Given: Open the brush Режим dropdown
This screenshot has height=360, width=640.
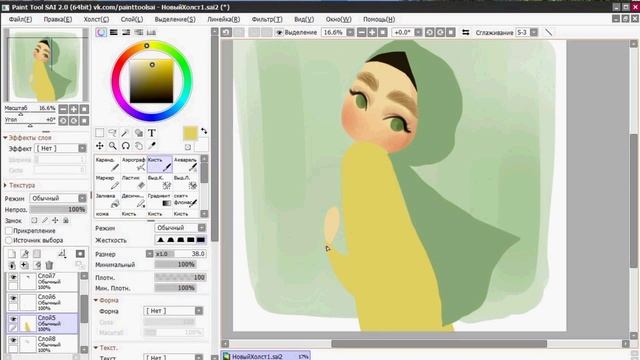Looking at the screenshot, I should coord(180,228).
